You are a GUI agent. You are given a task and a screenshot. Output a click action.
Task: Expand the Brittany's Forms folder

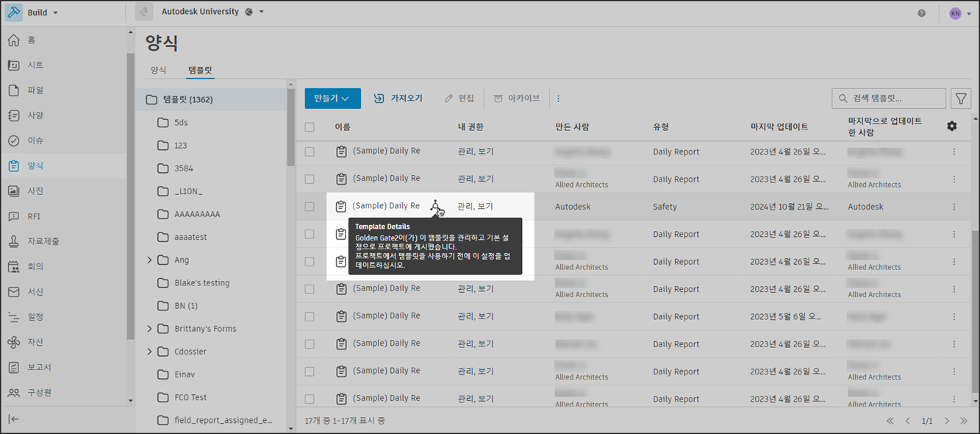[x=149, y=328]
